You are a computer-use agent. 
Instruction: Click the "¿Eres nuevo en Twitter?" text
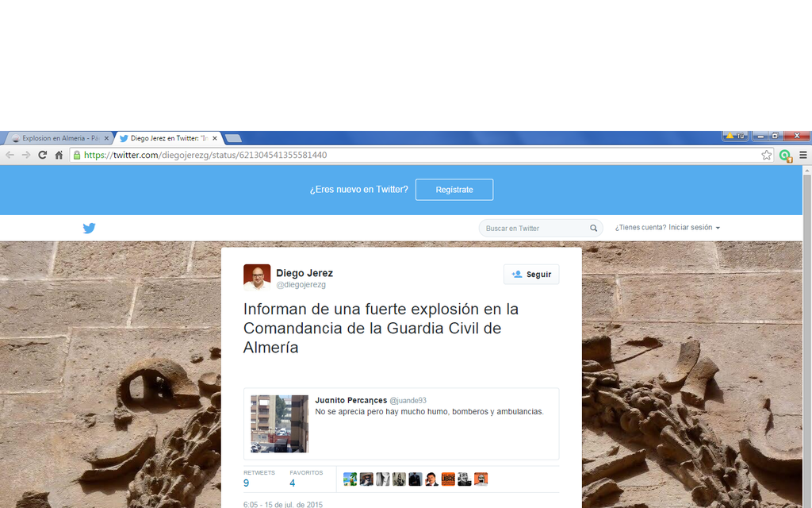coord(359,190)
